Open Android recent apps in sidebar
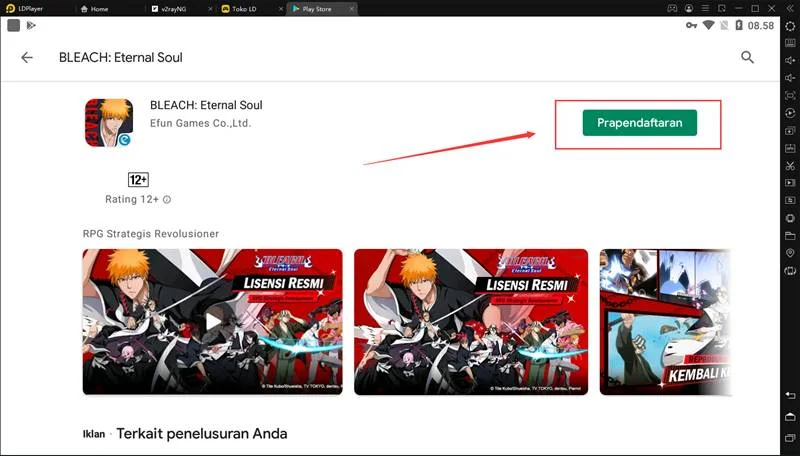This screenshot has width=800, height=456. [790, 438]
